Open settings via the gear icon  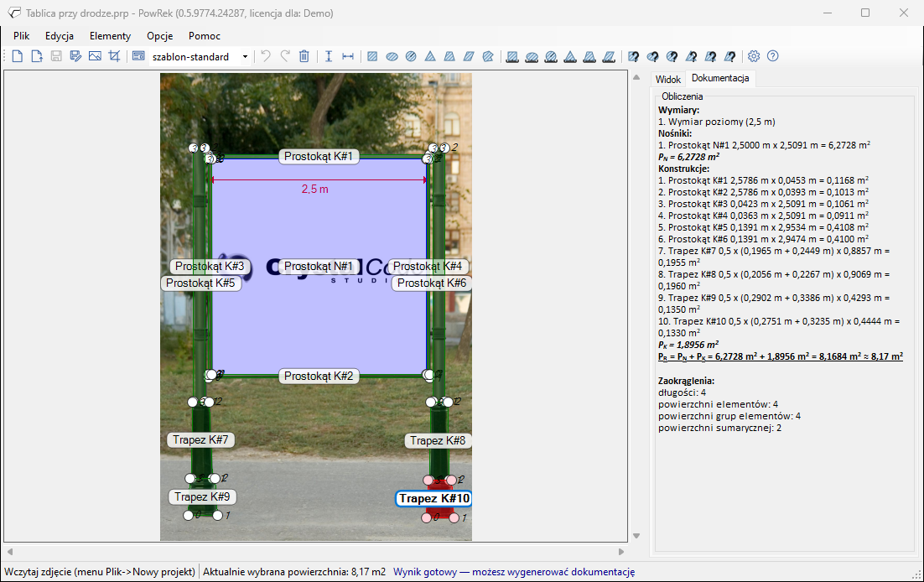[x=754, y=57]
